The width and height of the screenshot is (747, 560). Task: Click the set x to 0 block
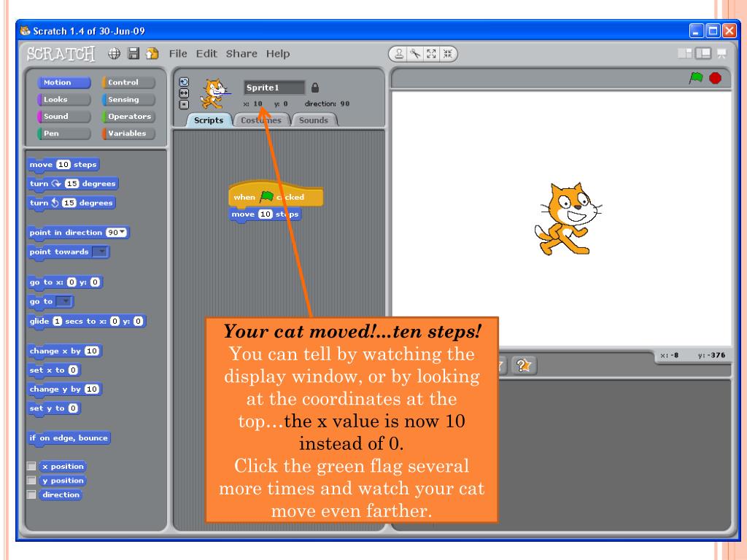(54, 370)
